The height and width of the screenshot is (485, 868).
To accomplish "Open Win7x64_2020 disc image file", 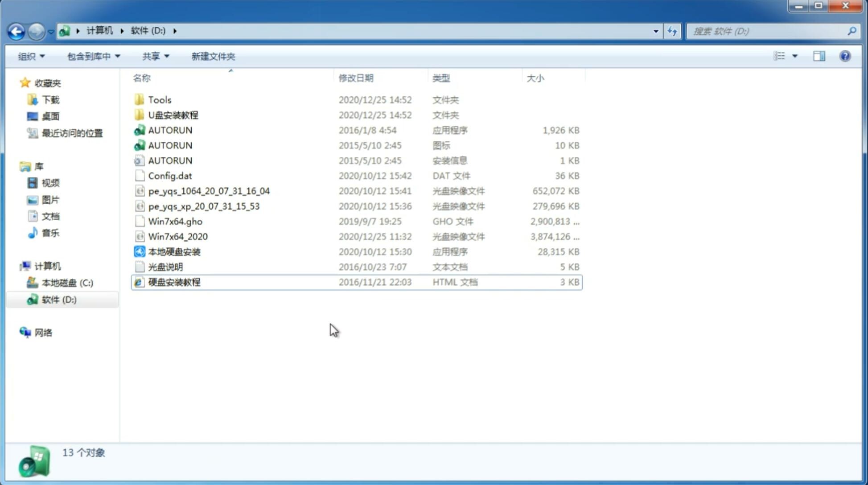I will tap(177, 237).
